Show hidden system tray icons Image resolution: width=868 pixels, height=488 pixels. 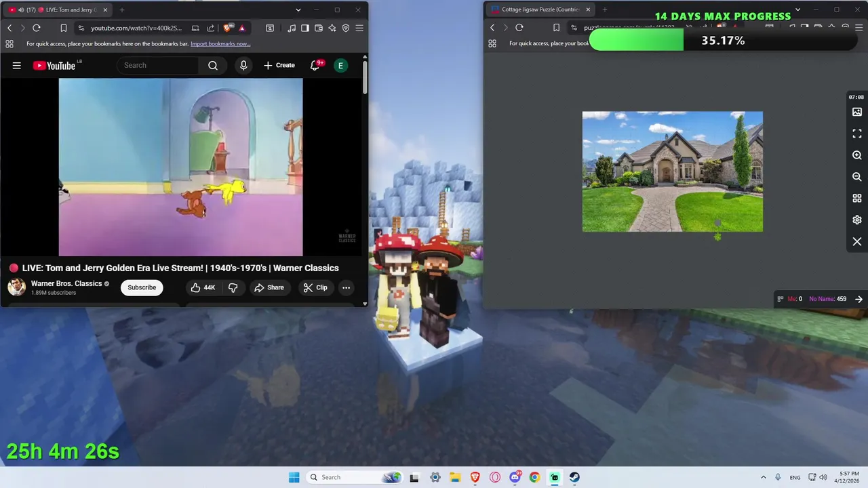[x=763, y=477]
